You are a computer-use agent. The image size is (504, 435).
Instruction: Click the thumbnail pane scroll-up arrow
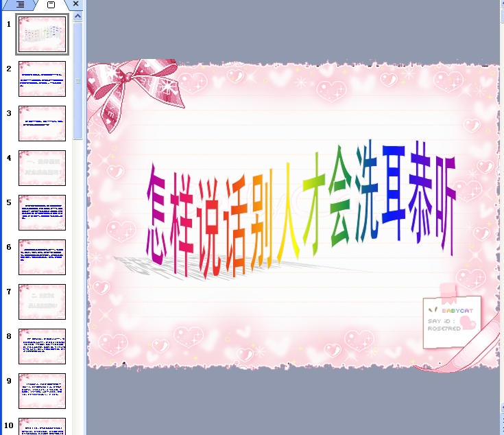tap(77, 16)
